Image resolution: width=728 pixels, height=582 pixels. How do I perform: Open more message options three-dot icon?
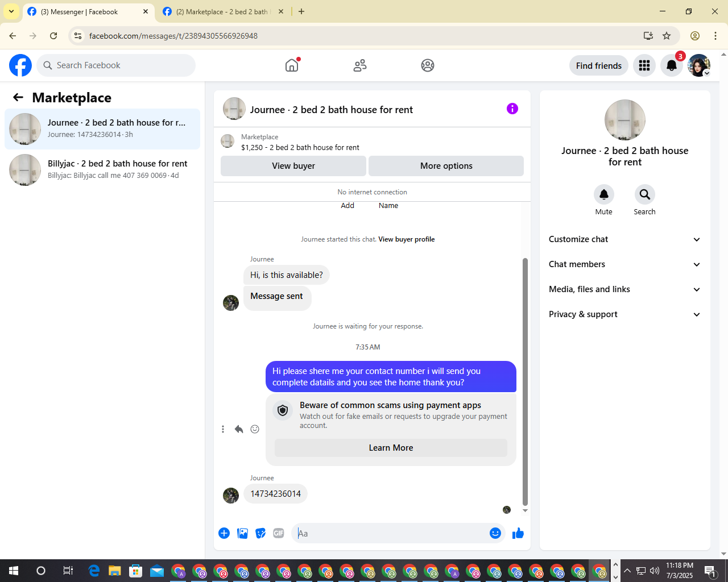click(x=223, y=429)
